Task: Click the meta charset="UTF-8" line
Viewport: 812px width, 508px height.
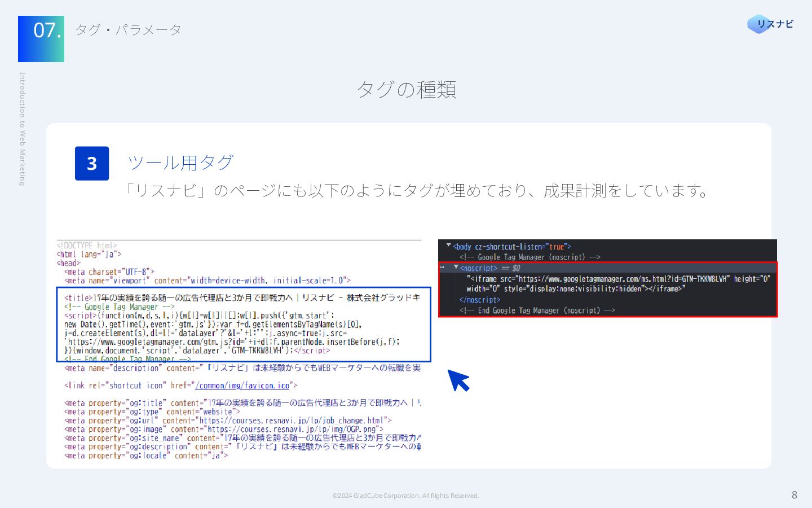Action: [x=109, y=271]
